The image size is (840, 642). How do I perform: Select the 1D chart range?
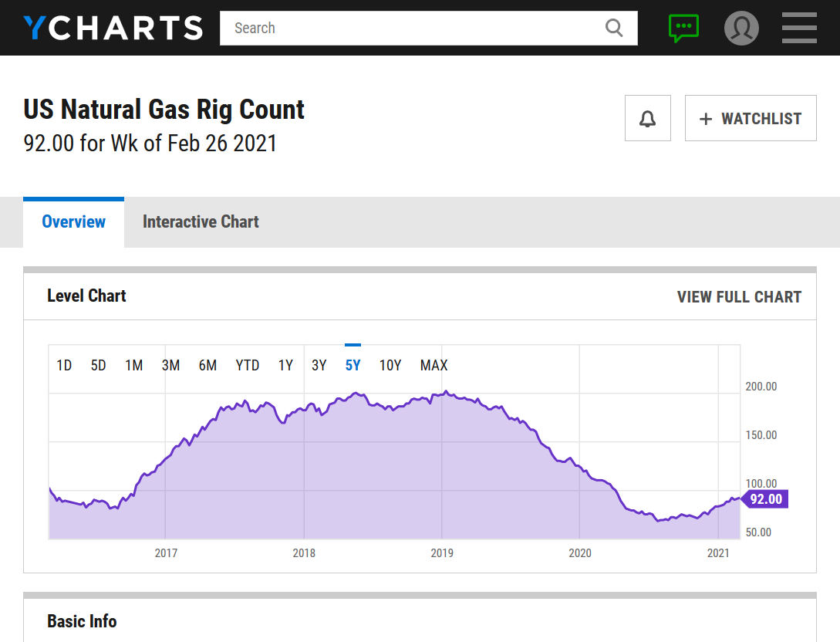(64, 366)
